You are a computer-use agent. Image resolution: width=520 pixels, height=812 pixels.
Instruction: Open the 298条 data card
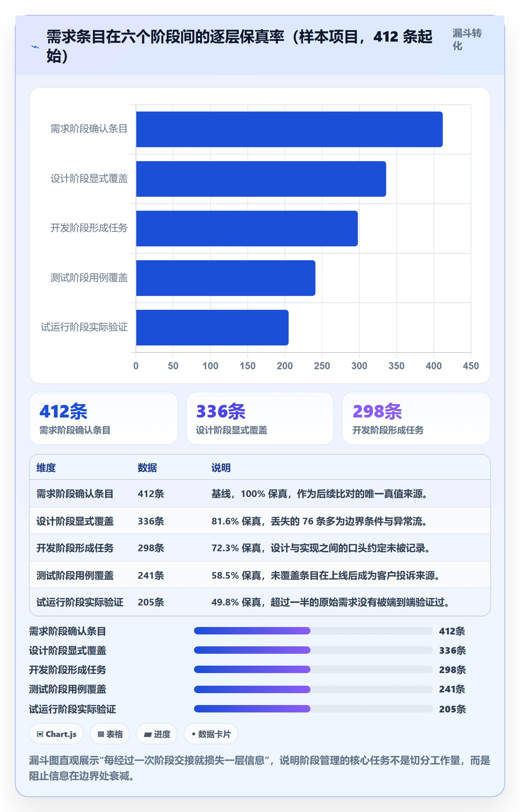[x=416, y=418]
